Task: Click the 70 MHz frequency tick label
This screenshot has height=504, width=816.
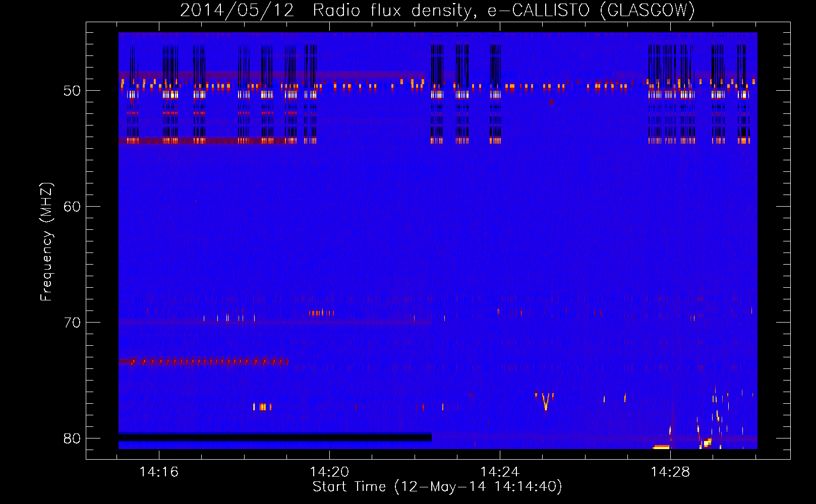Action: point(72,323)
